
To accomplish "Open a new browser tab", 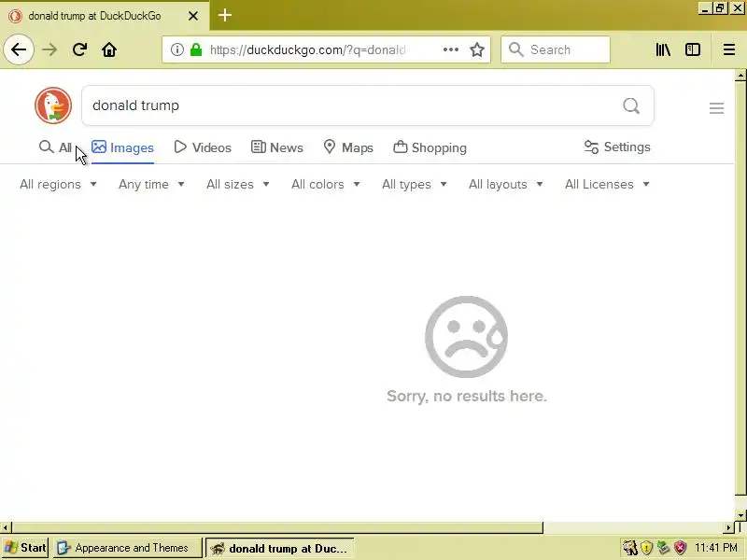I will click(225, 15).
